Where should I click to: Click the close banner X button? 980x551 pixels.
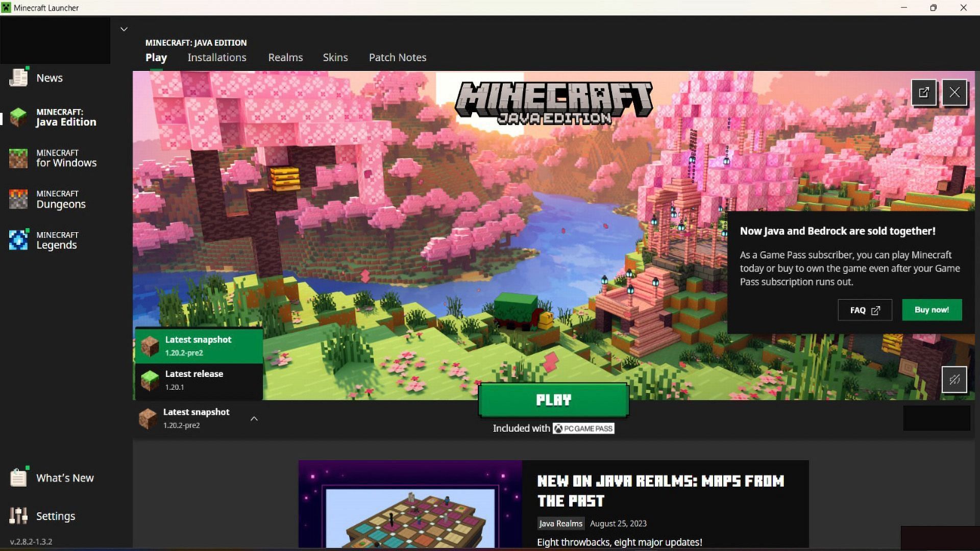click(954, 92)
